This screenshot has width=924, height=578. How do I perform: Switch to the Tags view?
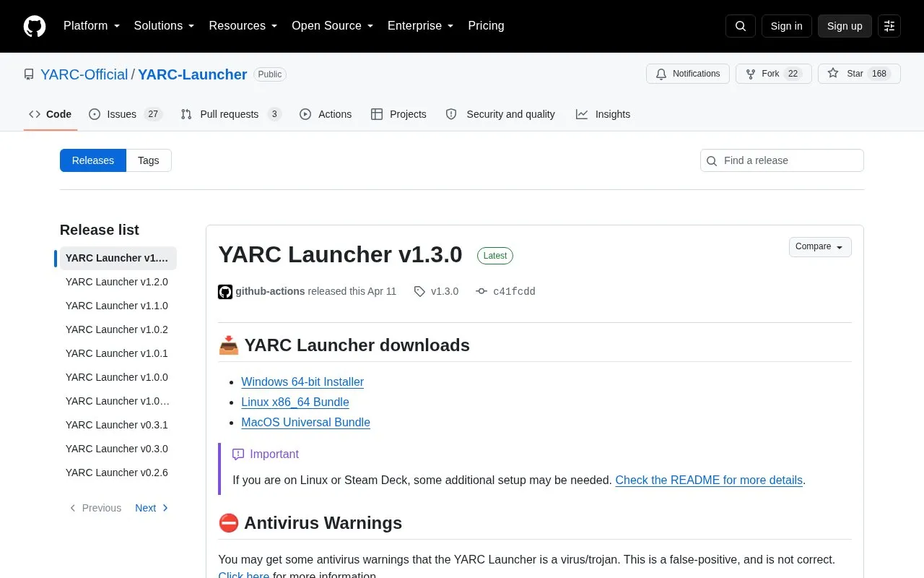pyautogui.click(x=149, y=160)
